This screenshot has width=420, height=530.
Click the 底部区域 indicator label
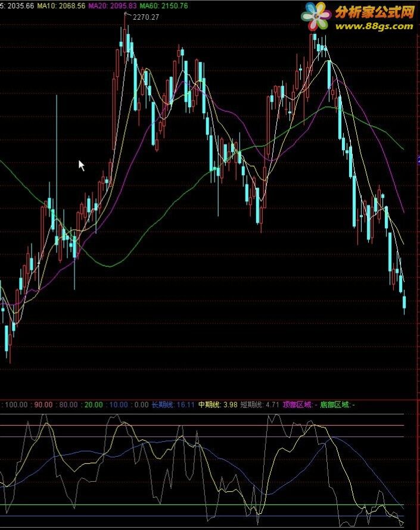pos(335,404)
